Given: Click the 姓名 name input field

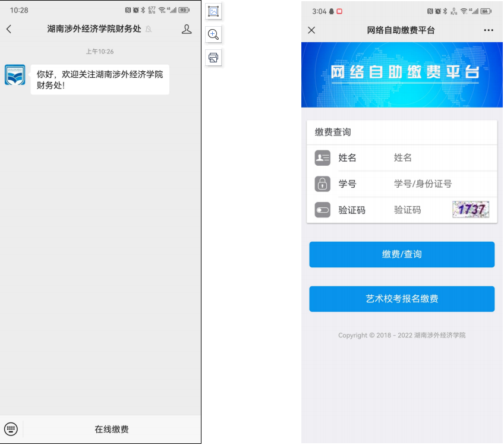Looking at the screenshot, I should click(x=440, y=158).
